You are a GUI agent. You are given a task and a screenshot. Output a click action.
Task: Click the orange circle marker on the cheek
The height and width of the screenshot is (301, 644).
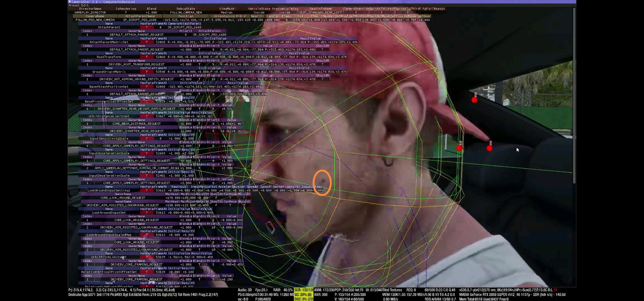click(322, 183)
